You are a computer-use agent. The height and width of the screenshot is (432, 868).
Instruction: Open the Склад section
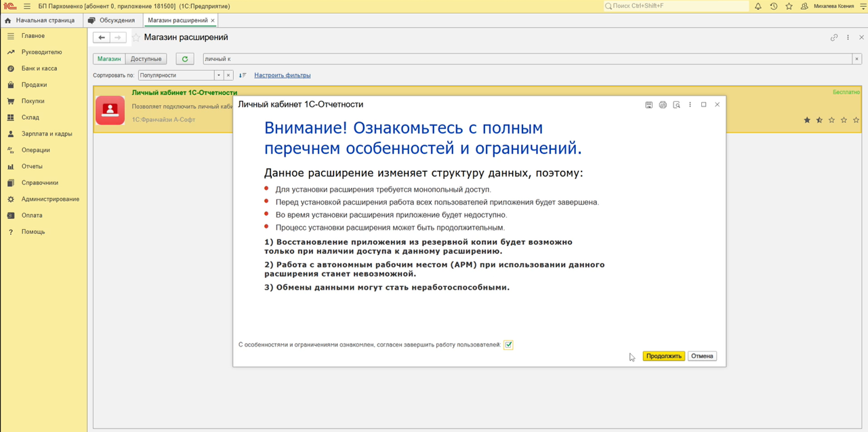[x=43, y=117]
